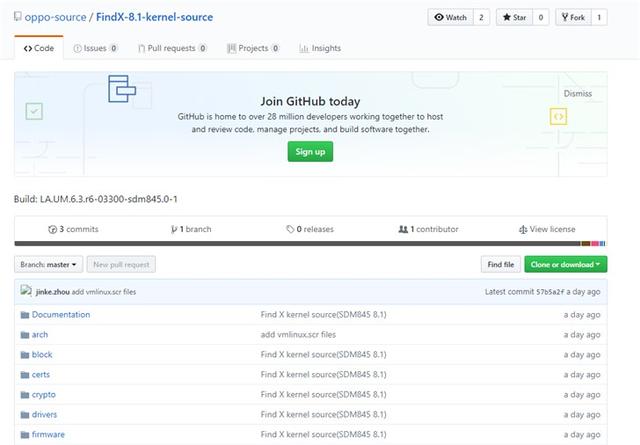Open watchers count 2
640x445 pixels.
click(481, 17)
